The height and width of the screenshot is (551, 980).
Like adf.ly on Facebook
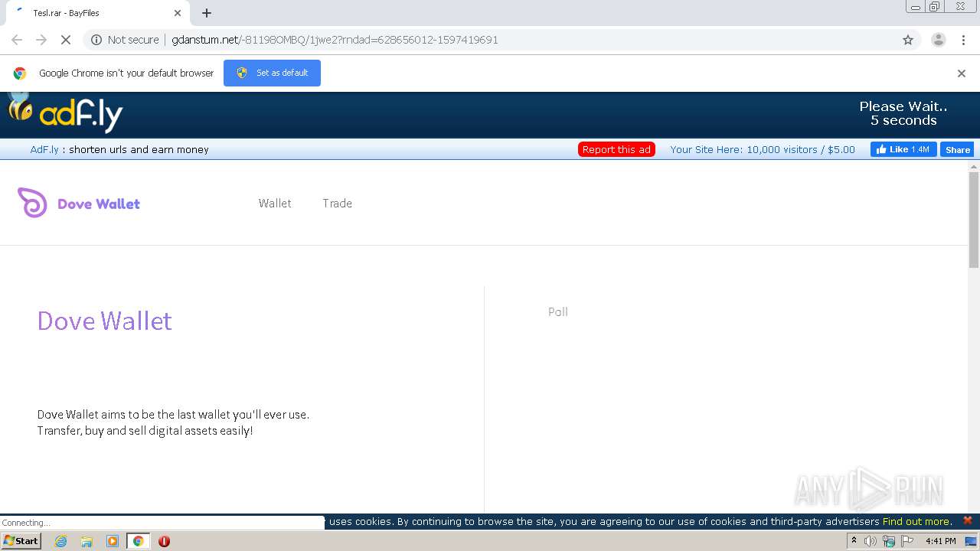coord(903,149)
